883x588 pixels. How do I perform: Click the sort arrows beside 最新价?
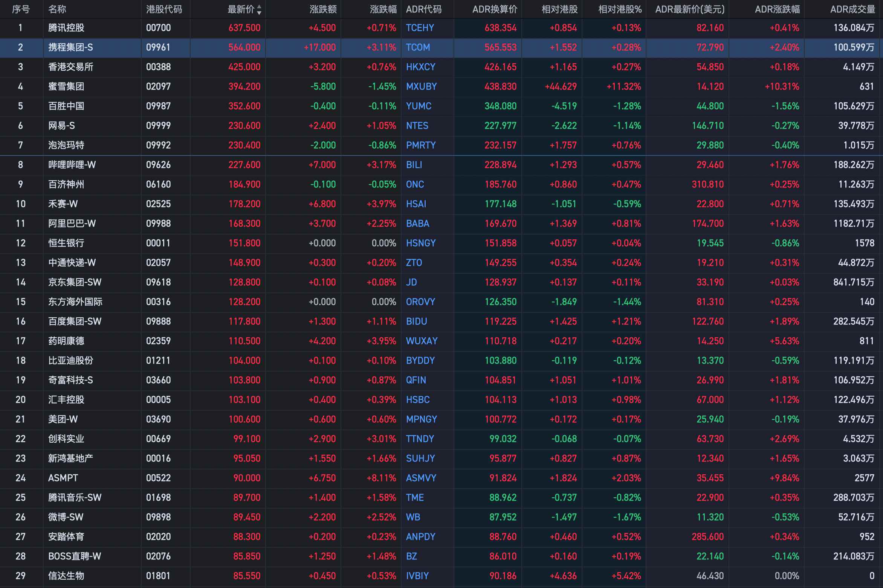click(x=259, y=10)
